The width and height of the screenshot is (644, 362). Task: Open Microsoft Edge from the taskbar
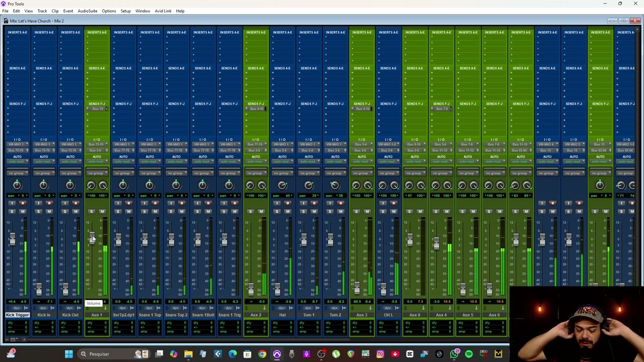coord(232,354)
